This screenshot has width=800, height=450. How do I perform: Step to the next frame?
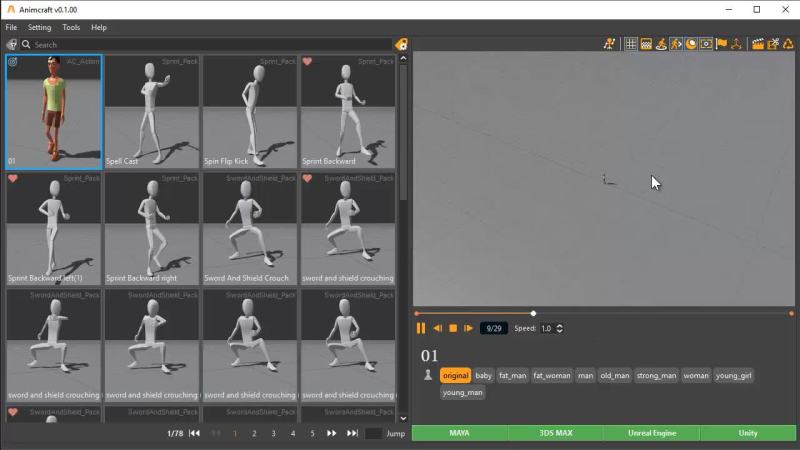468,328
